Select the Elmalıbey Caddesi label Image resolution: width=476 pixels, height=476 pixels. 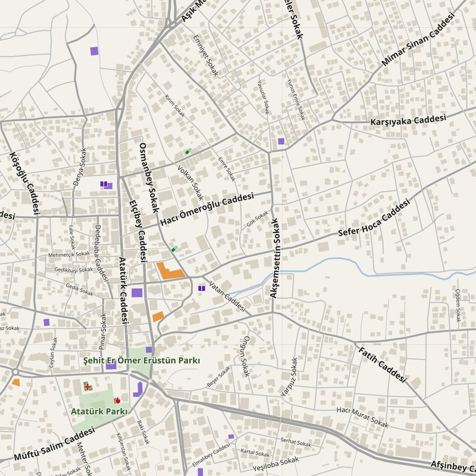tap(211, 455)
